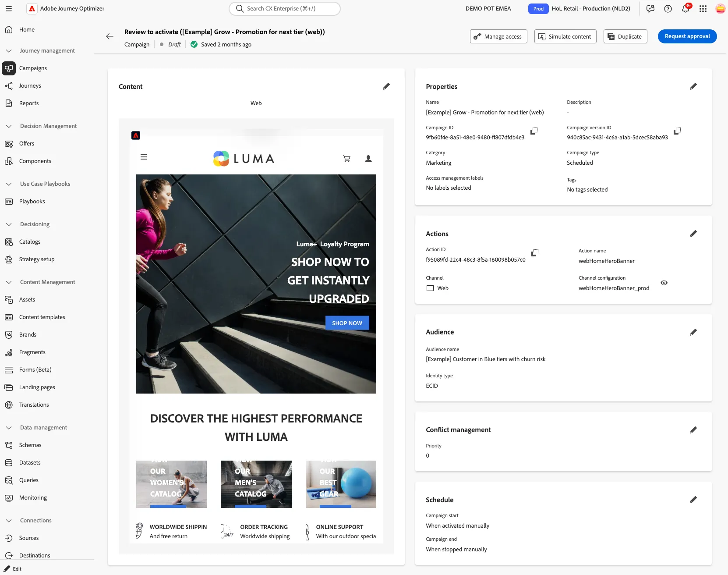The width and height of the screenshot is (728, 575).
Task: Copy the Action ID value
Action: point(535,253)
